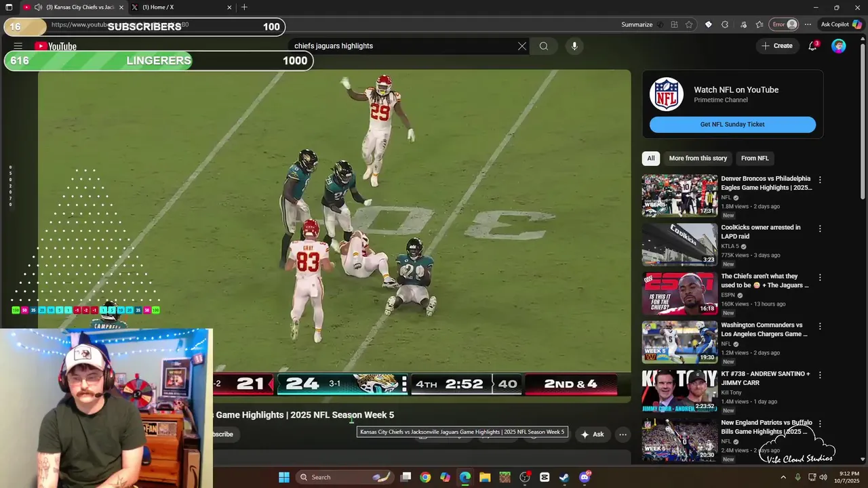
Task: Open options menu for Commanders vs Chargers video
Action: click(x=820, y=327)
